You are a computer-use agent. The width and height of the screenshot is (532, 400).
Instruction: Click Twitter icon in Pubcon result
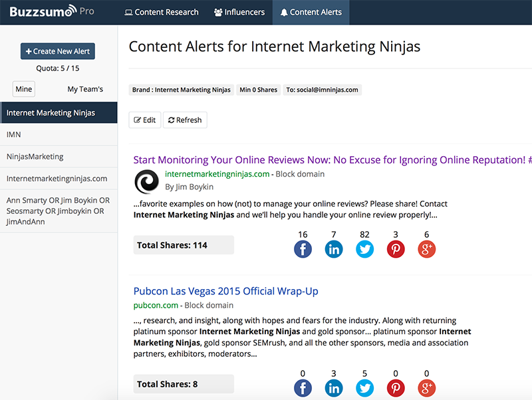coord(364,388)
